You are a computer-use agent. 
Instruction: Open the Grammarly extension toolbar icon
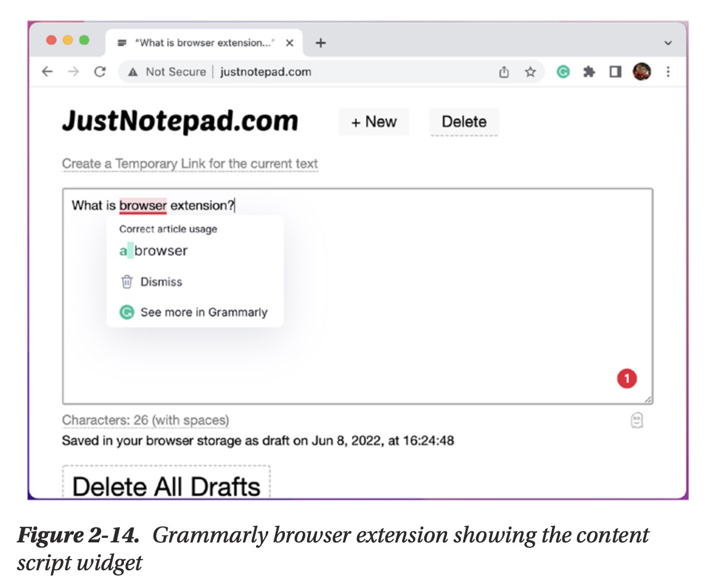pyautogui.click(x=562, y=72)
